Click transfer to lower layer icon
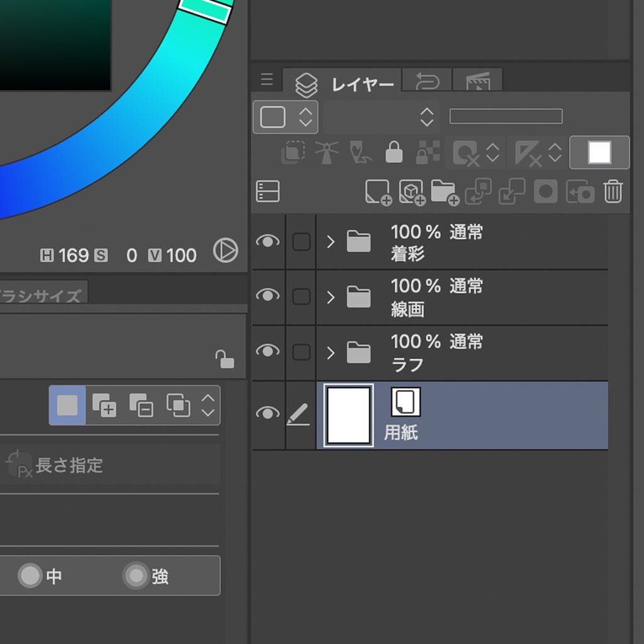Viewport: 644px width, 644px height. pos(478,191)
